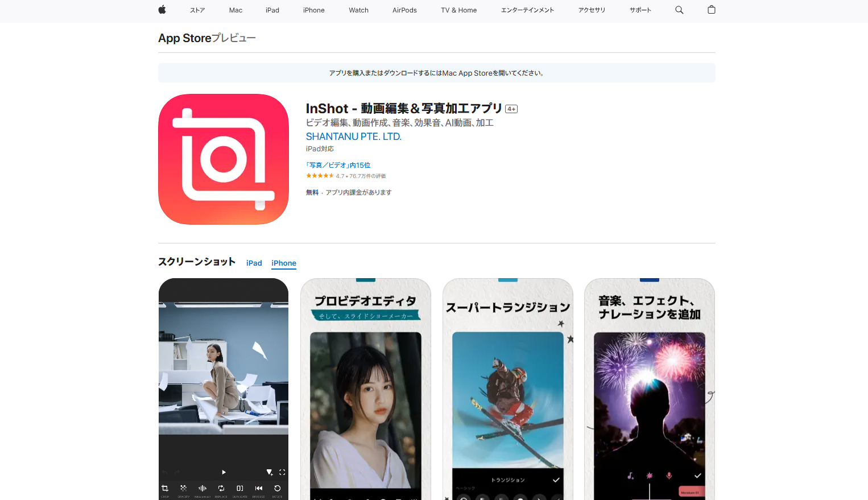Click the fullscreen icon in first screenshot
The image size is (868, 500).
282,472
